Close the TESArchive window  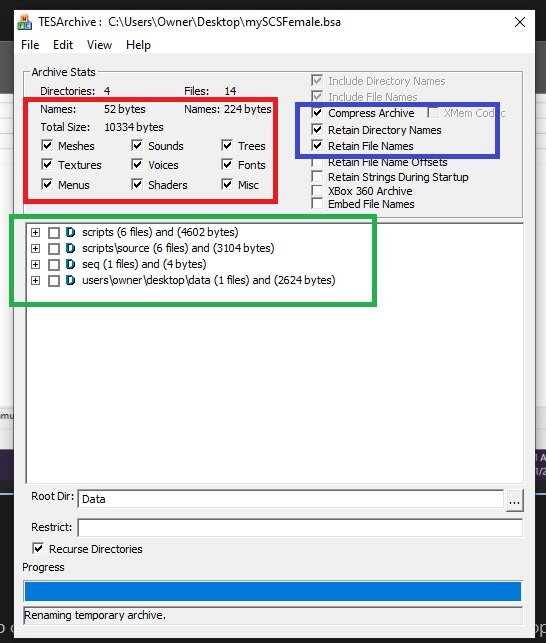click(520, 22)
